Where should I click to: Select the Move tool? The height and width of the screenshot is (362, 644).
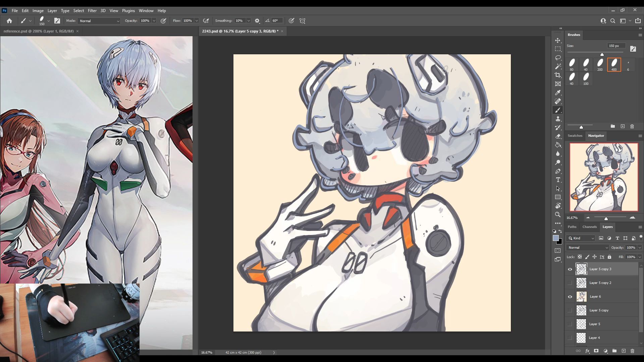click(x=558, y=40)
